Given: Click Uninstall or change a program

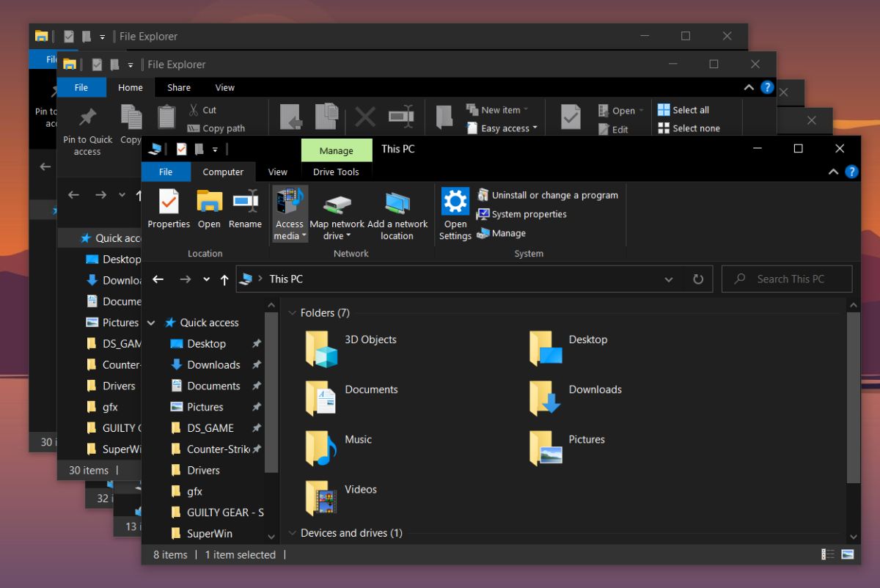Looking at the screenshot, I should 547,195.
